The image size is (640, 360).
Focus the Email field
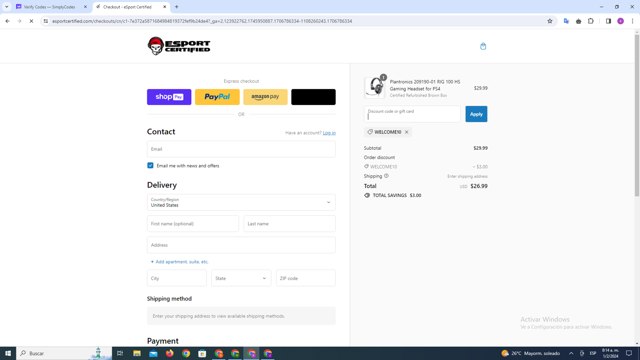241,149
